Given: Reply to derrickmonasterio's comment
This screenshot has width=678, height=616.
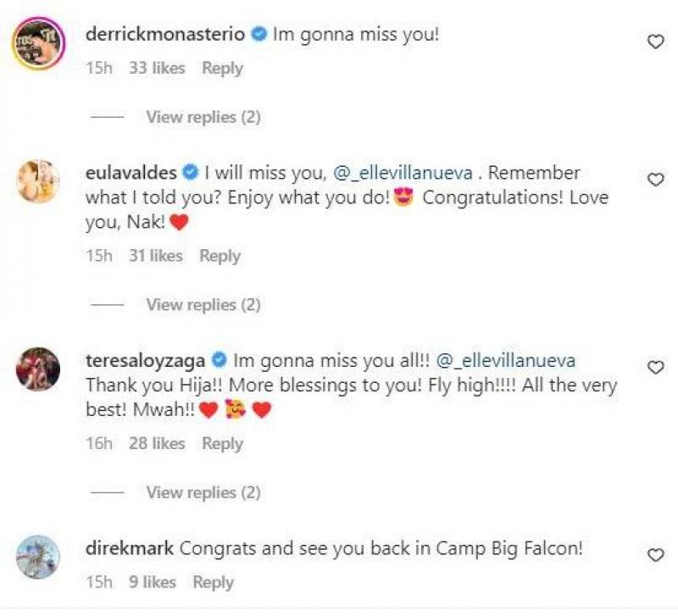Looking at the screenshot, I should (x=222, y=68).
